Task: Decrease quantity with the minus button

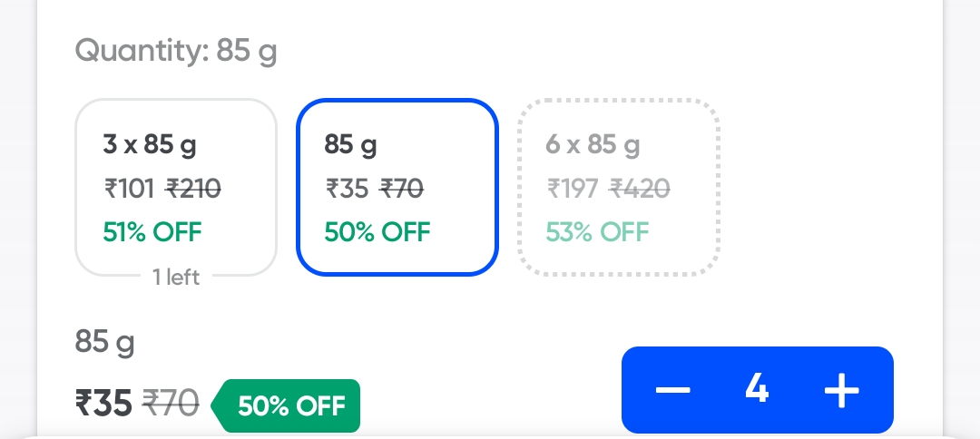Action: point(673,390)
